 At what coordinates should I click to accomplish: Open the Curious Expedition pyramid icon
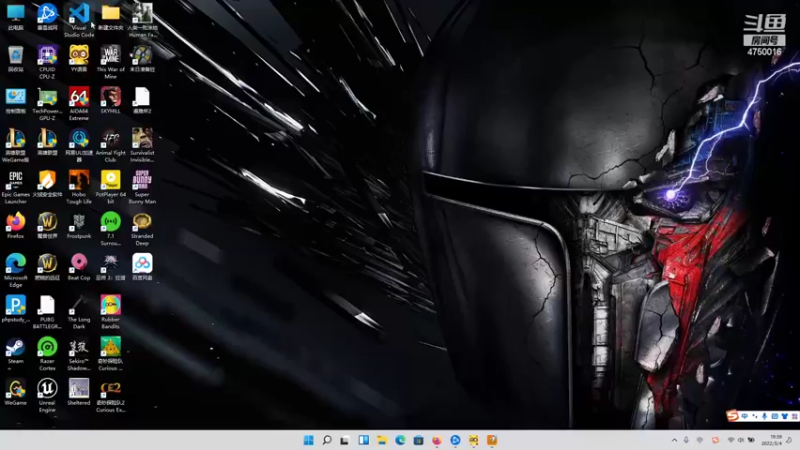coord(110,354)
